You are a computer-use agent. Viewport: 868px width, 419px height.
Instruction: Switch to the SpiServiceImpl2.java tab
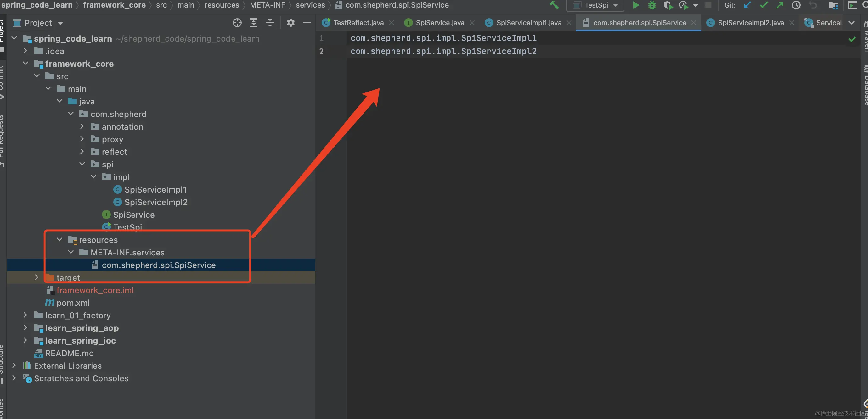(751, 23)
